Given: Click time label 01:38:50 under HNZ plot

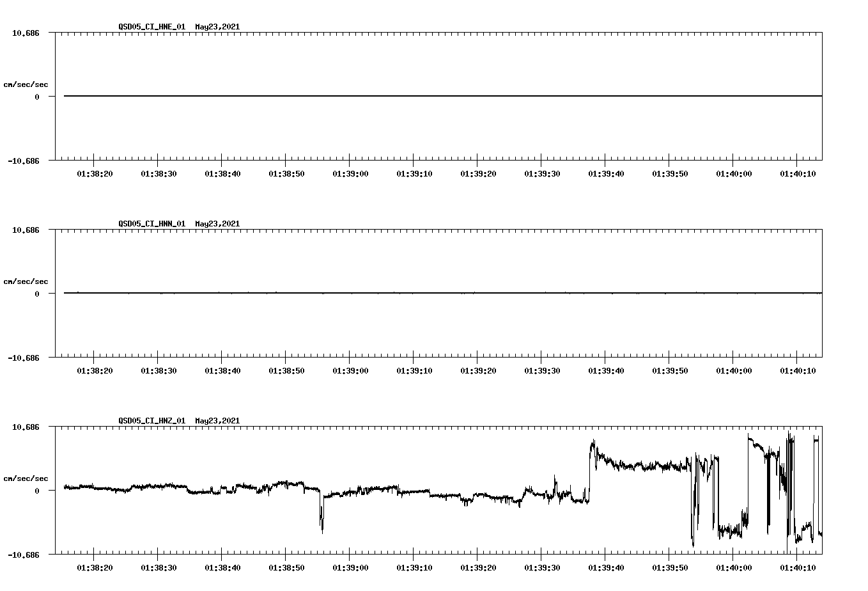Looking at the screenshot, I should (x=286, y=568).
